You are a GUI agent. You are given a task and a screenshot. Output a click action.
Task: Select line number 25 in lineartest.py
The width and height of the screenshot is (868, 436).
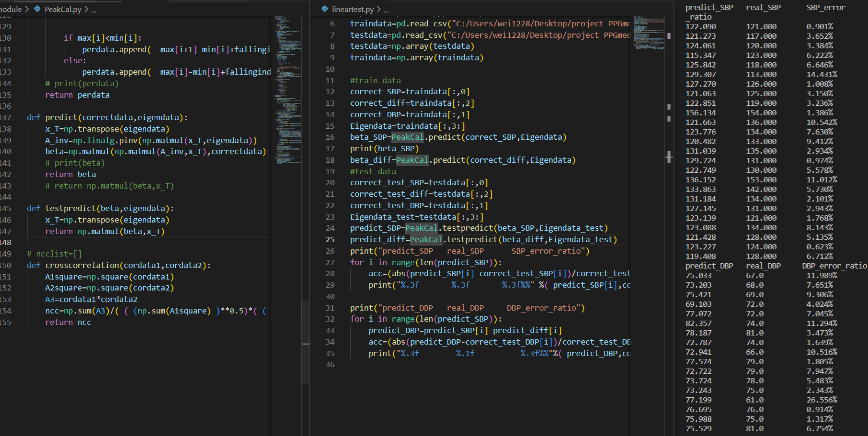[x=330, y=239]
